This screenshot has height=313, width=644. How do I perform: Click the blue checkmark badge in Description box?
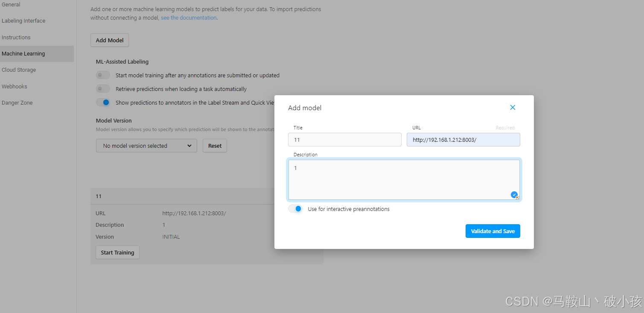click(514, 194)
